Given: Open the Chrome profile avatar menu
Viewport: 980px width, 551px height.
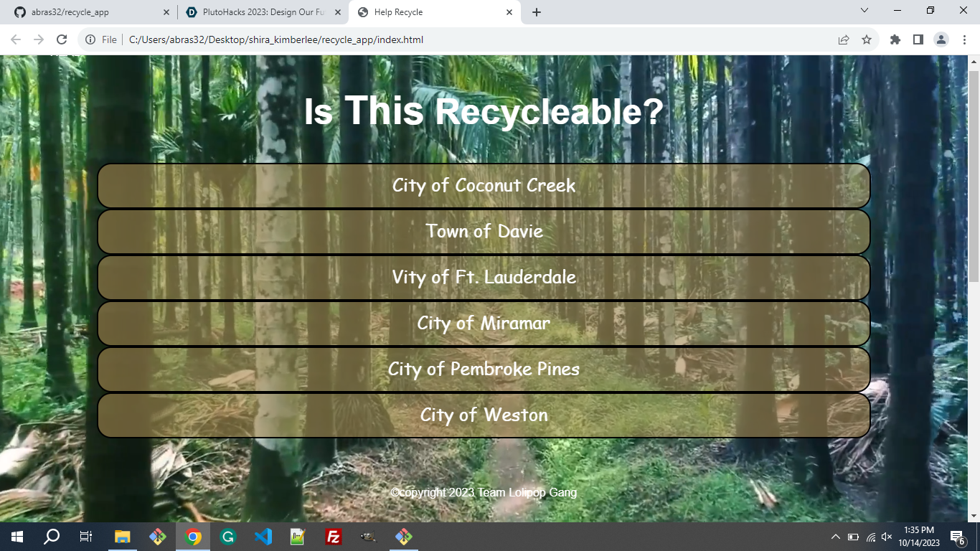Looking at the screenshot, I should tap(941, 39).
